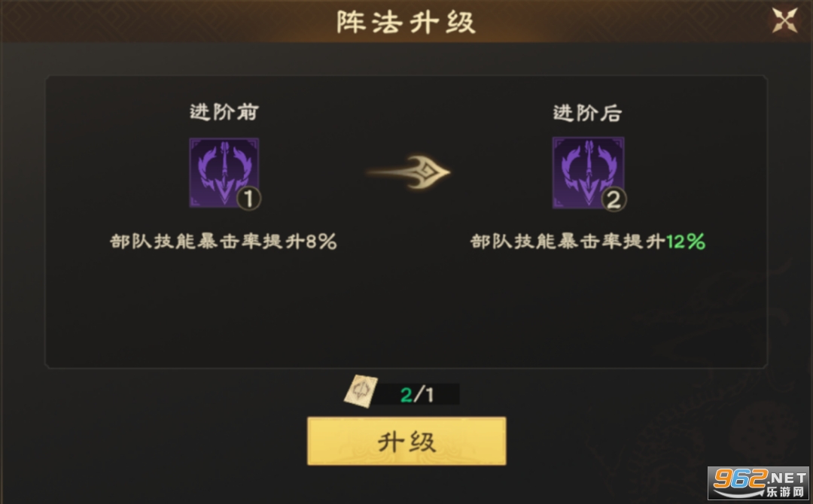Click the 进阶后 label
The width and height of the screenshot is (813, 504).
coord(587,113)
